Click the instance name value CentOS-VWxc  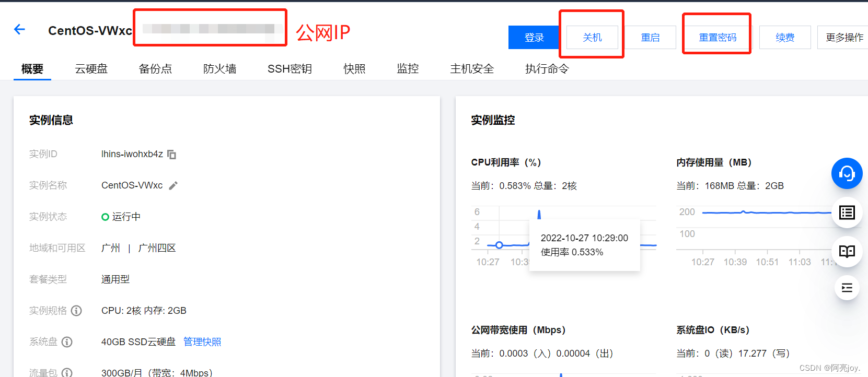132,185
